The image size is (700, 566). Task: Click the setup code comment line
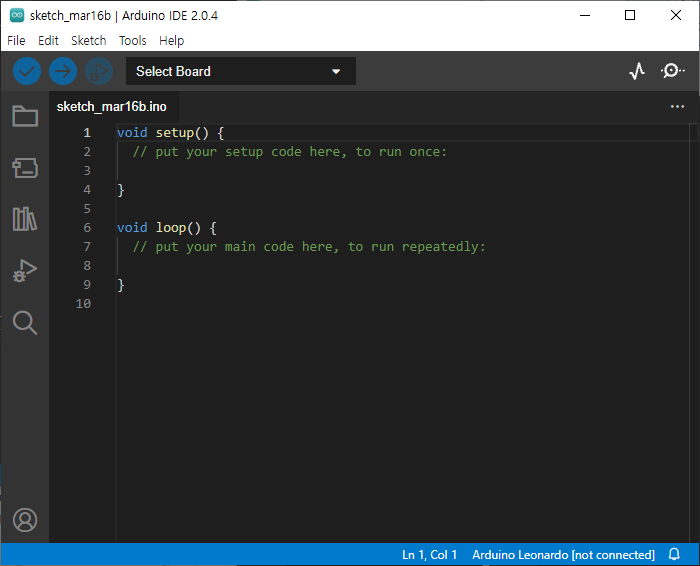pos(289,152)
